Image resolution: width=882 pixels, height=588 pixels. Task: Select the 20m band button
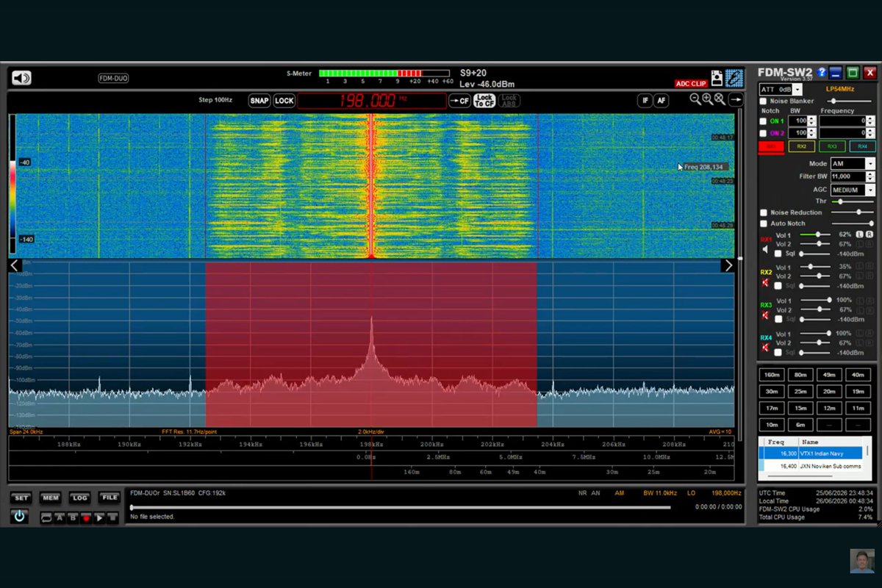(828, 392)
